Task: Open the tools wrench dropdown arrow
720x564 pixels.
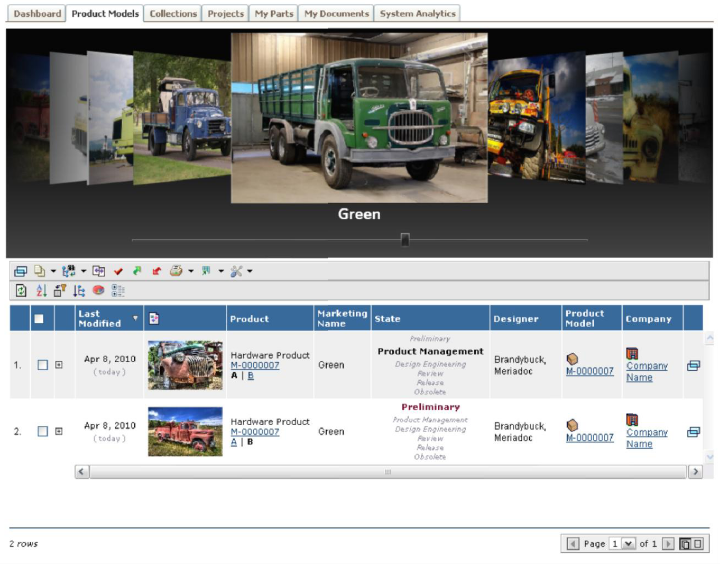Action: [250, 271]
